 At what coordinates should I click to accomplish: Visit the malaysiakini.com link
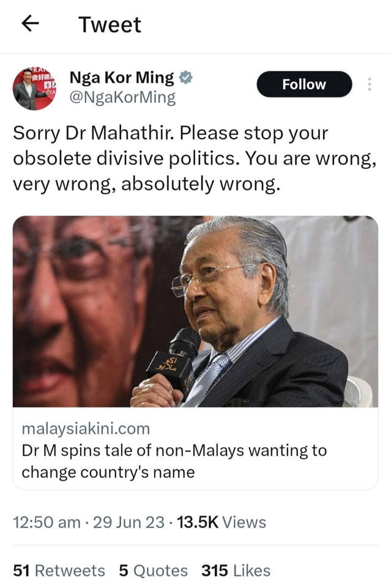tap(86, 428)
